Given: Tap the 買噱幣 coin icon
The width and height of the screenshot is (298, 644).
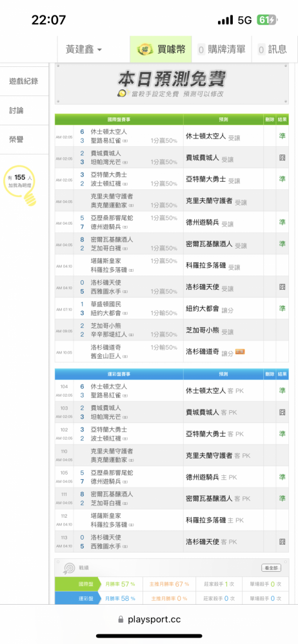Looking at the screenshot, I should point(145,50).
